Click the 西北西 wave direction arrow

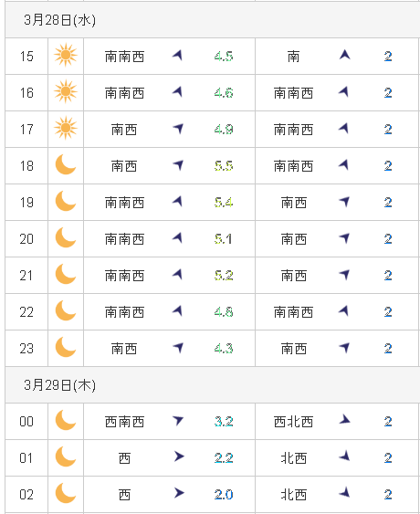(344, 420)
